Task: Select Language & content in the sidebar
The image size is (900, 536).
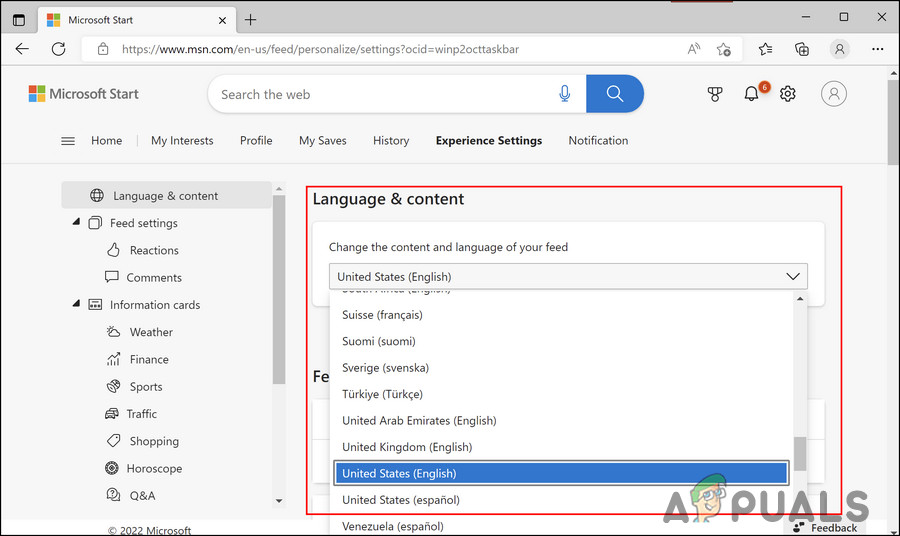Action: click(x=166, y=196)
